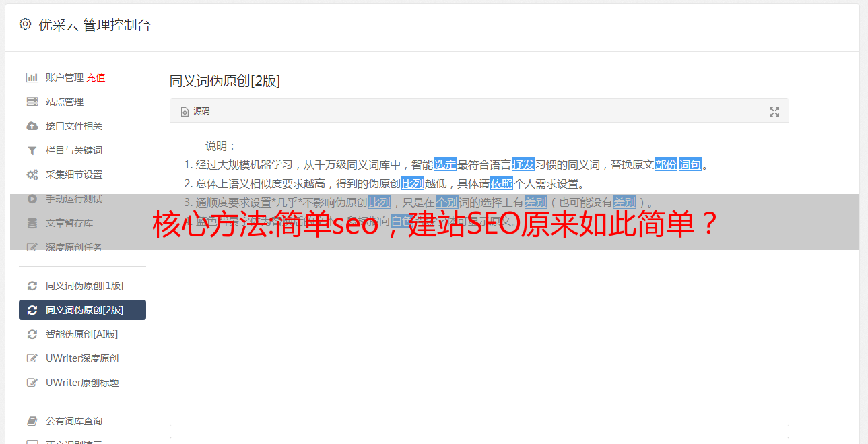Open UWriter原创标题 from the sidebar

[x=82, y=383]
